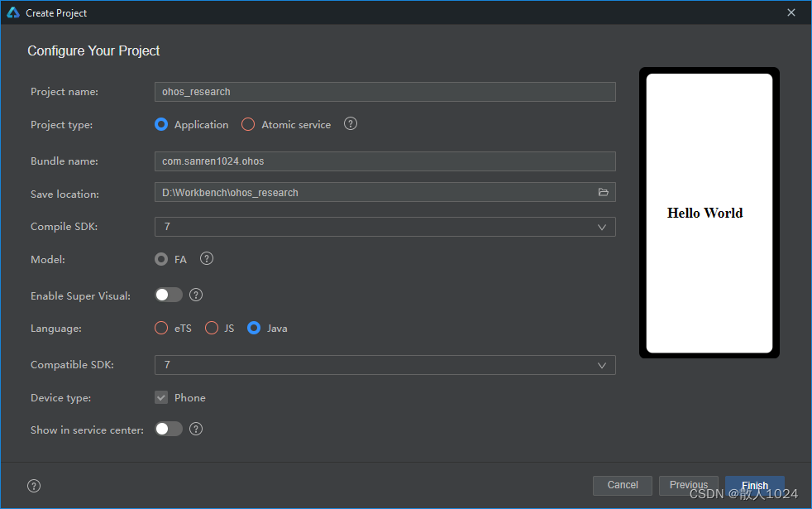
Task: Toggle Show in service center switch
Action: [169, 430]
